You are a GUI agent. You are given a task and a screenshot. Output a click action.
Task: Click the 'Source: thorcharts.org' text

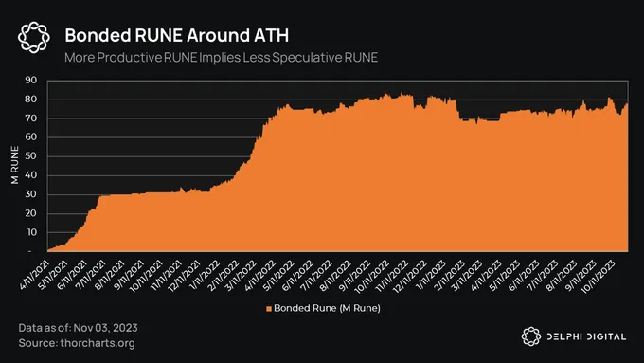point(77,343)
